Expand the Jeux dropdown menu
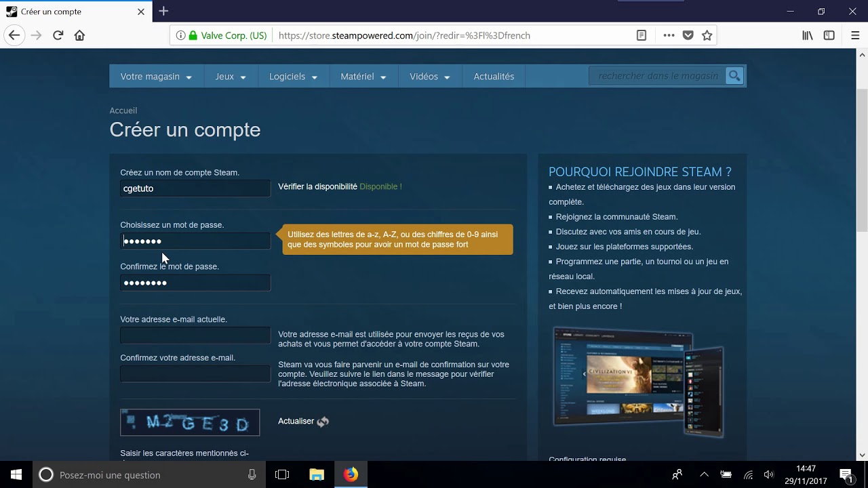Viewport: 868px width, 488px height. tap(230, 76)
